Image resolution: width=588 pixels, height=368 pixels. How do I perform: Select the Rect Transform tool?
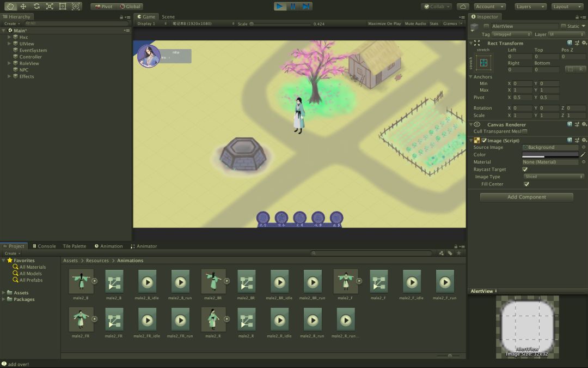[63, 7]
